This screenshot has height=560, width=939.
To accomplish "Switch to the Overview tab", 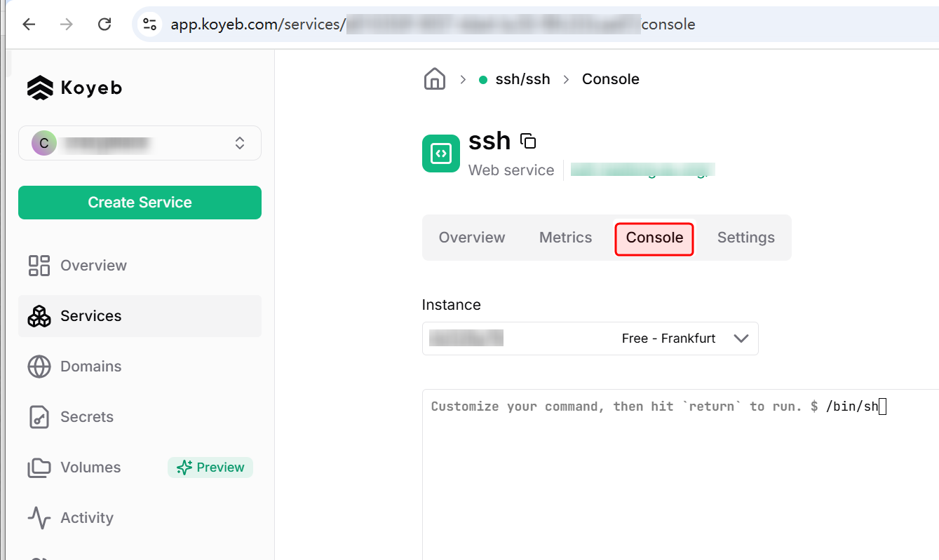I will click(x=471, y=238).
